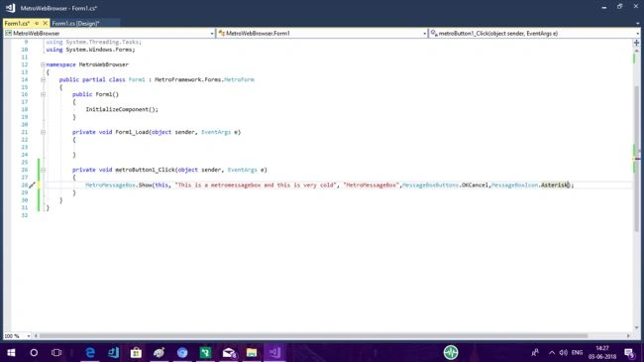Open the blue Visual Studio taskbar icon
The height and width of the screenshot is (362, 644).
113,352
